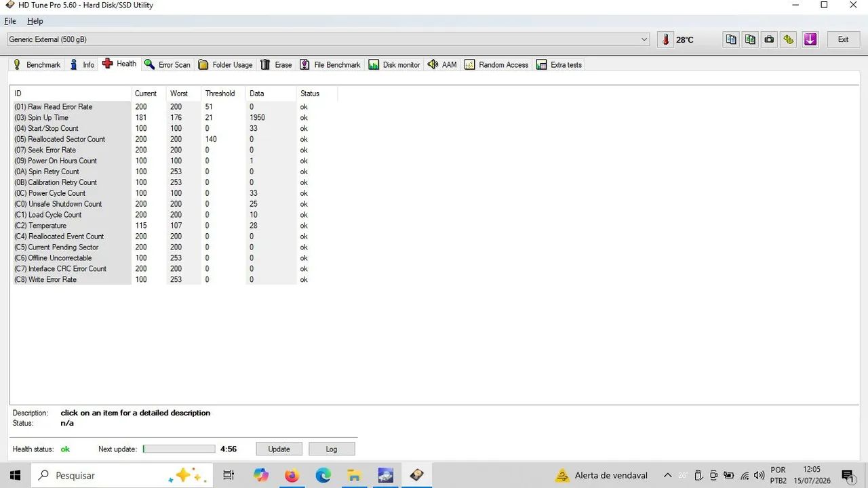Sort by the Worst column header
The width and height of the screenshot is (868, 488).
pos(184,94)
